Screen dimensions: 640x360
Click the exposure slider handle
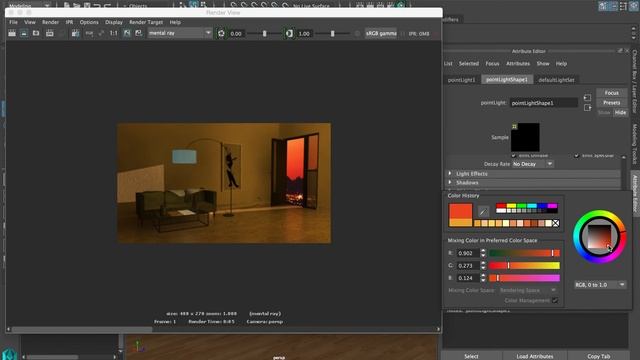point(264,33)
